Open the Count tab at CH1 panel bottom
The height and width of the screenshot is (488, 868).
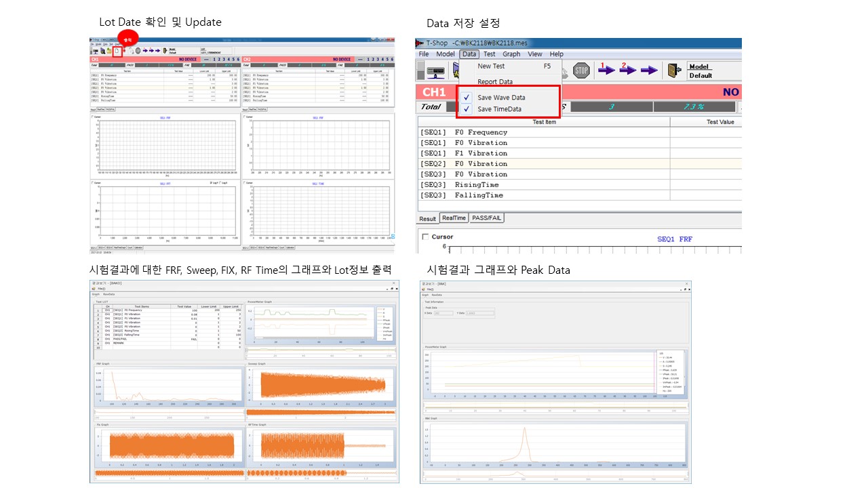(x=129, y=247)
